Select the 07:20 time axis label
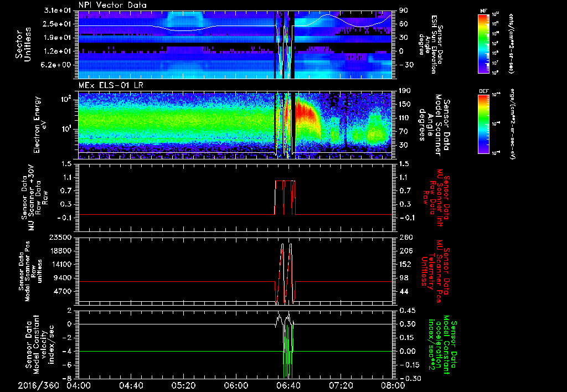The image size is (567, 392). click(341, 385)
